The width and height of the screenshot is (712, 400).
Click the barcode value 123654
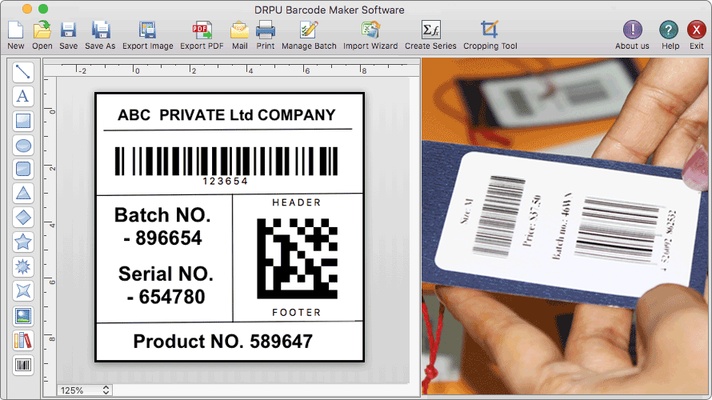[225, 181]
